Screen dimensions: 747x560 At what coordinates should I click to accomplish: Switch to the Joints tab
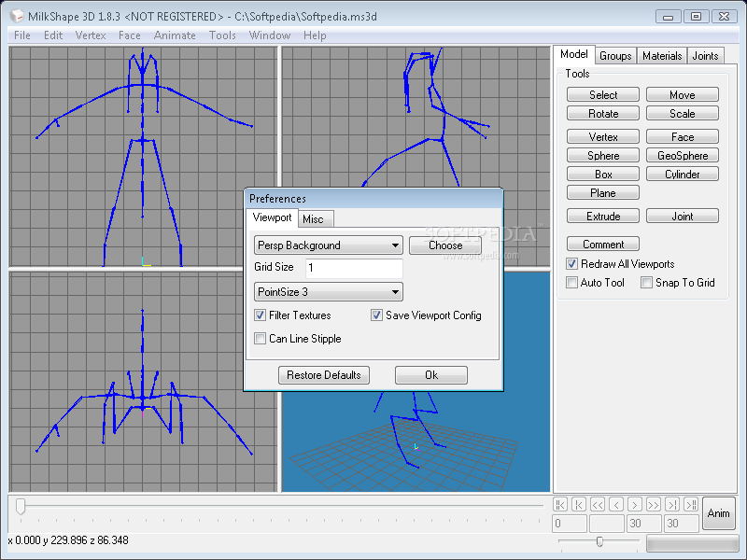pos(705,56)
